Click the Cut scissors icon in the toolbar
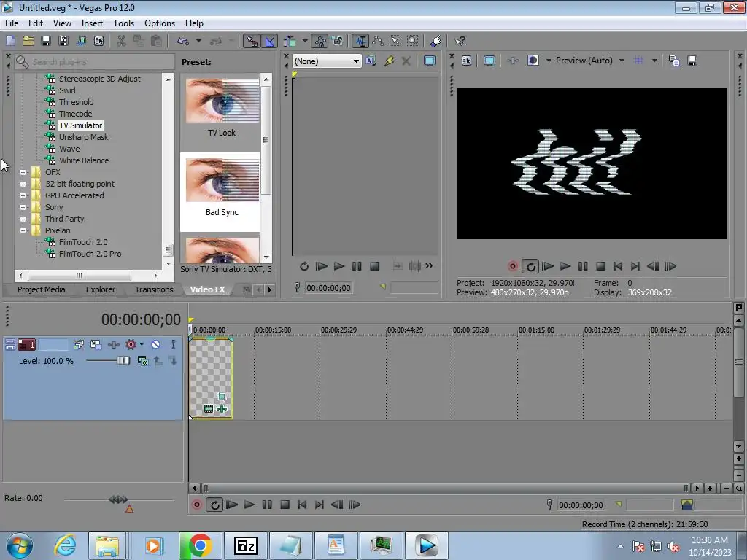Screen dimensions: 747x560 (x=122, y=41)
